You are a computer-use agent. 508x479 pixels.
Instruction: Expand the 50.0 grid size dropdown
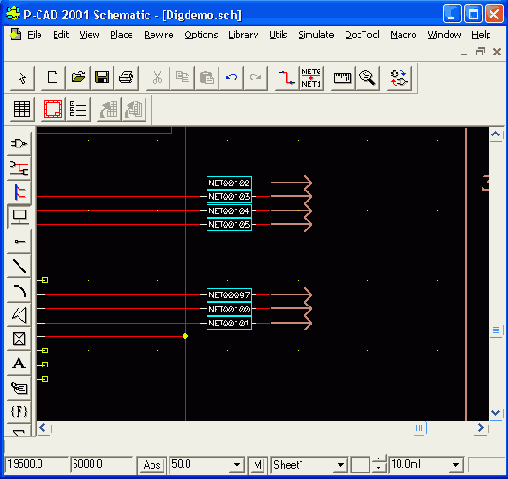coord(237,465)
